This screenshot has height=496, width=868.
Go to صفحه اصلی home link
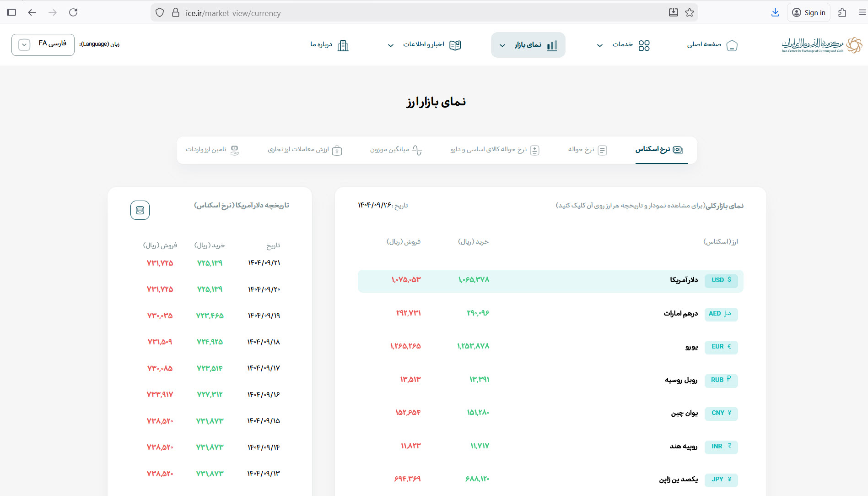[712, 45]
